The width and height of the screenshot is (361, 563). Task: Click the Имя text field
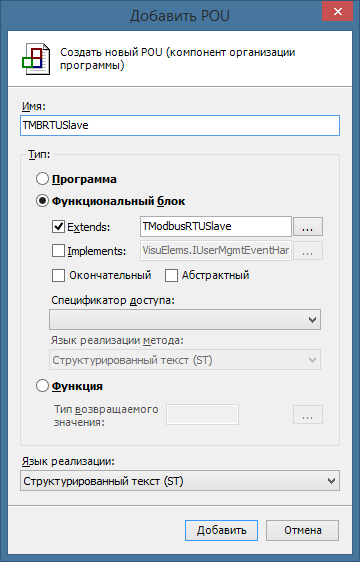[180, 125]
